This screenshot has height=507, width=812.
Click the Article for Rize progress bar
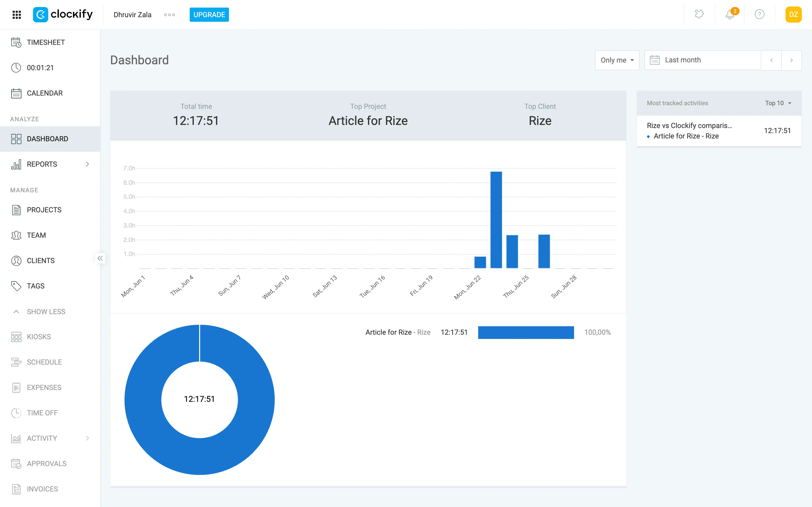526,332
